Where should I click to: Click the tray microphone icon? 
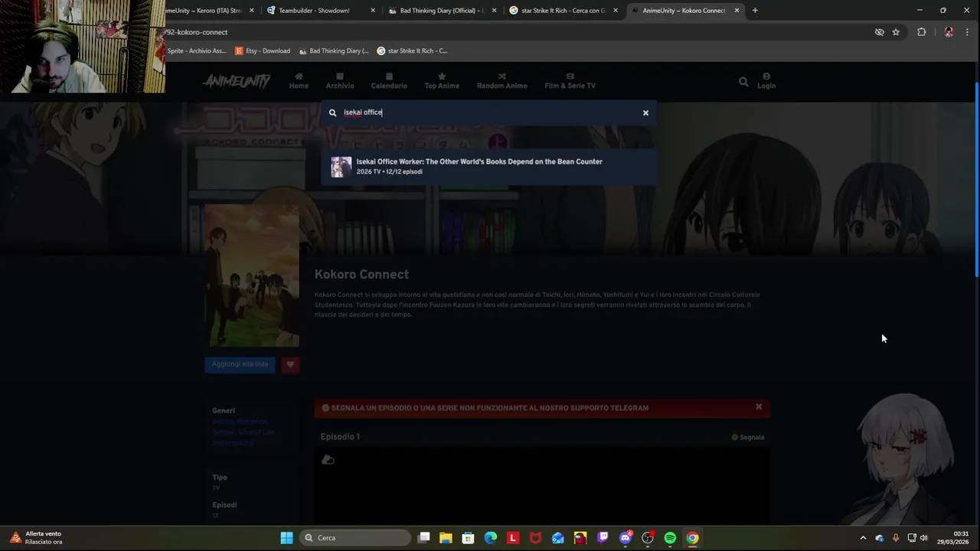pos(895,538)
